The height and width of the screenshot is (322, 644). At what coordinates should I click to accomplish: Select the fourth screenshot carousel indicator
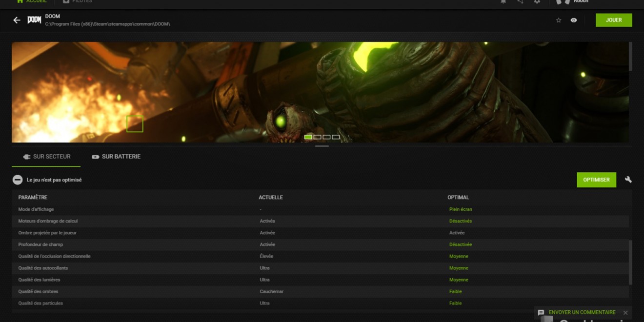(x=336, y=137)
